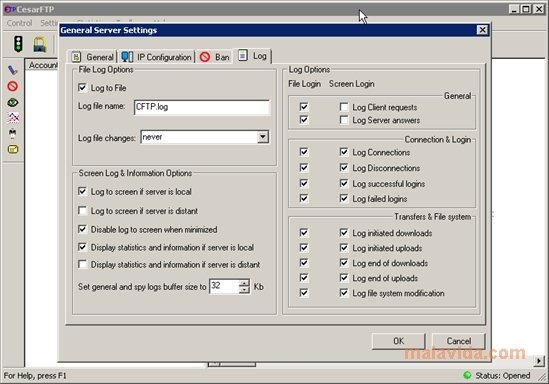Open the IP Configuration tab

tap(156, 57)
